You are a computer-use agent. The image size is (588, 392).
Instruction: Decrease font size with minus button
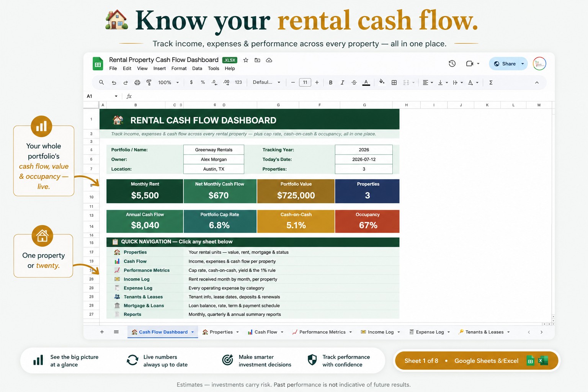293,82
